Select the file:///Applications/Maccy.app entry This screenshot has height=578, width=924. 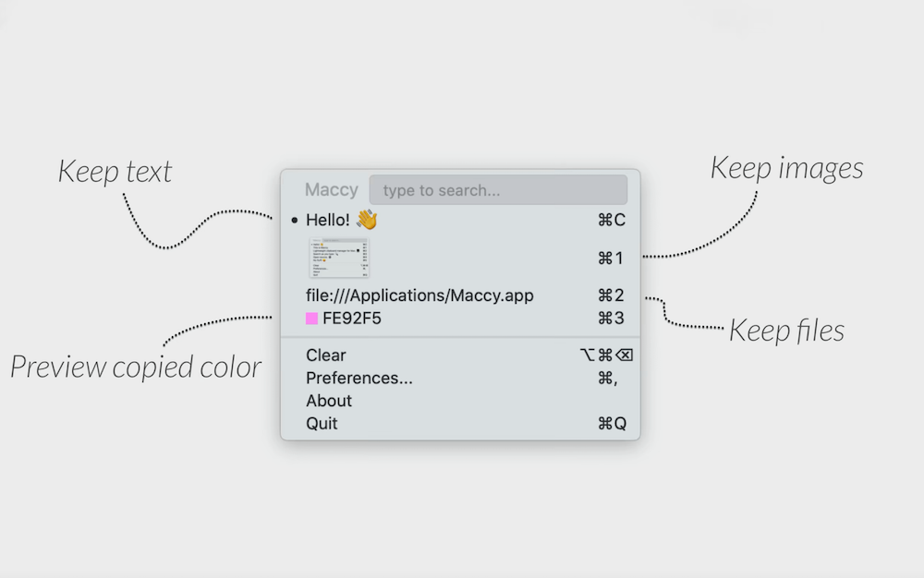(x=419, y=295)
